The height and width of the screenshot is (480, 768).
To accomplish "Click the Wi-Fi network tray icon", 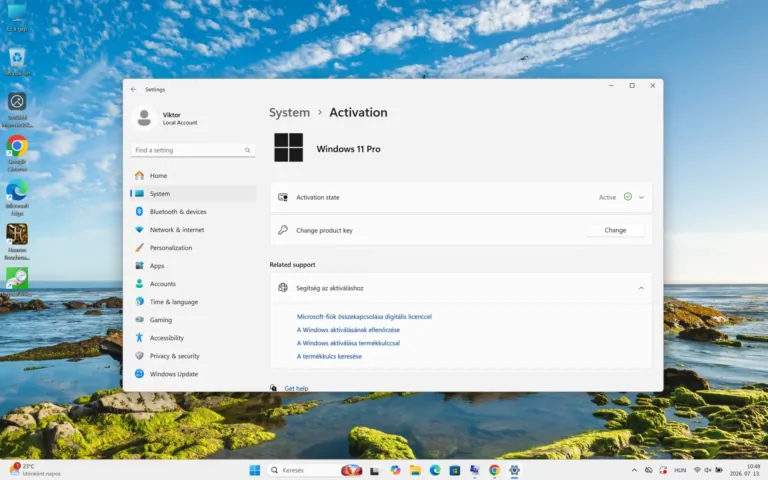I will pos(697,470).
